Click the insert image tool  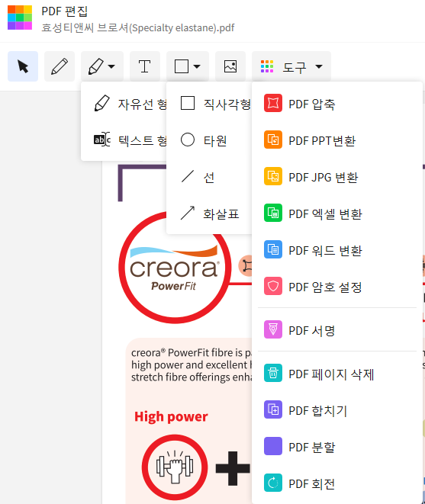coord(230,66)
